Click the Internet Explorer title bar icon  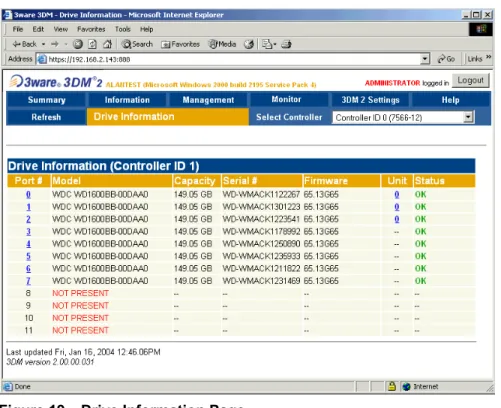[8, 15]
